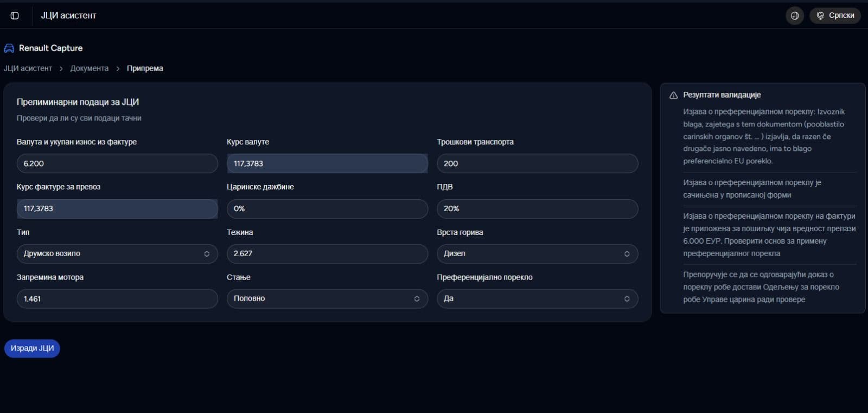Select the Припрема breadcrumb item
Viewport: 868px width, 413px height.
point(145,68)
